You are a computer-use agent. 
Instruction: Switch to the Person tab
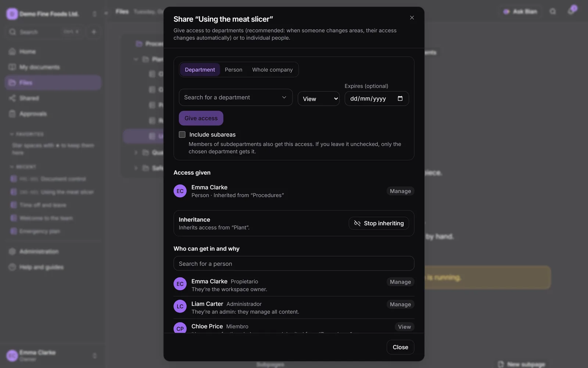tap(233, 70)
